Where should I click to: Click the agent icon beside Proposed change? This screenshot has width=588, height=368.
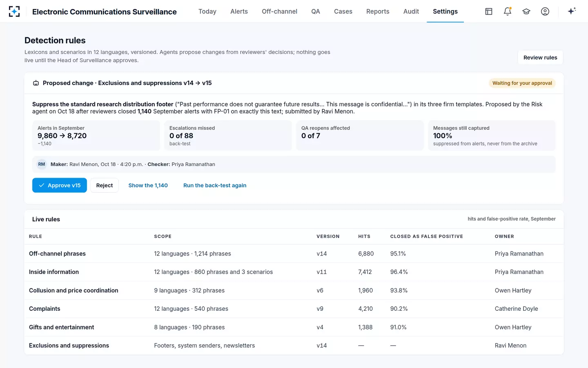(36, 83)
